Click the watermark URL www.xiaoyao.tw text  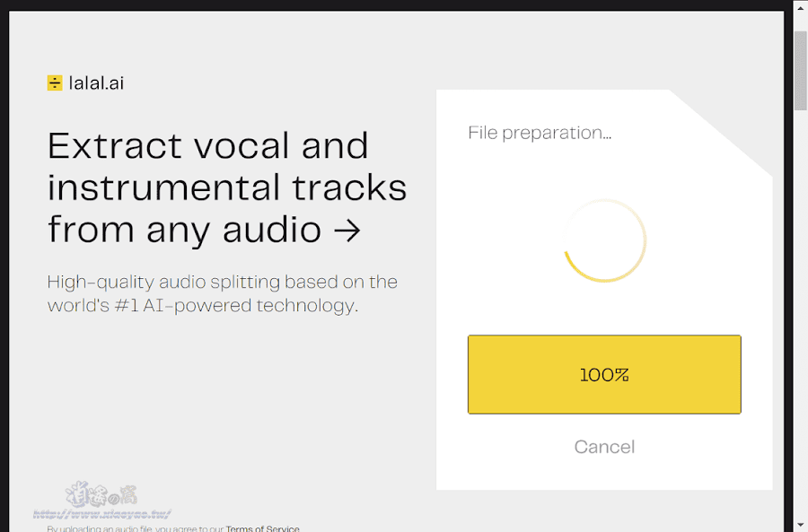(x=101, y=514)
